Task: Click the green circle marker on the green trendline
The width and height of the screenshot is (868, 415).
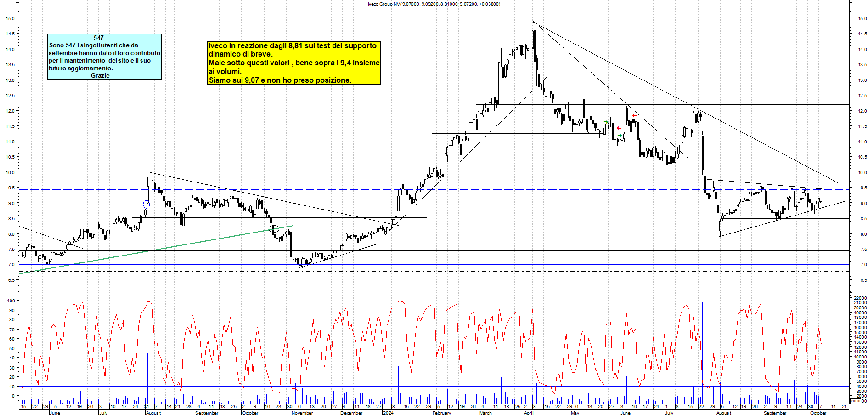Action: tap(274, 228)
